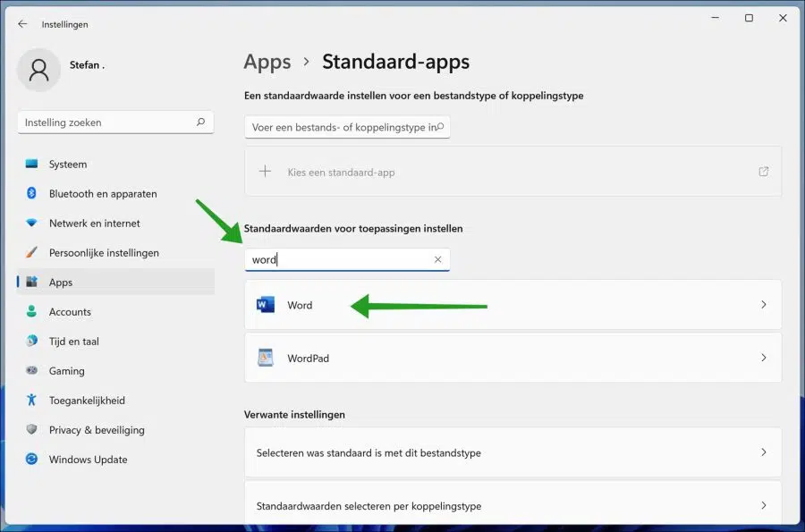805x532 pixels.
Task: Open Systeem settings section
Action: [x=116, y=165]
